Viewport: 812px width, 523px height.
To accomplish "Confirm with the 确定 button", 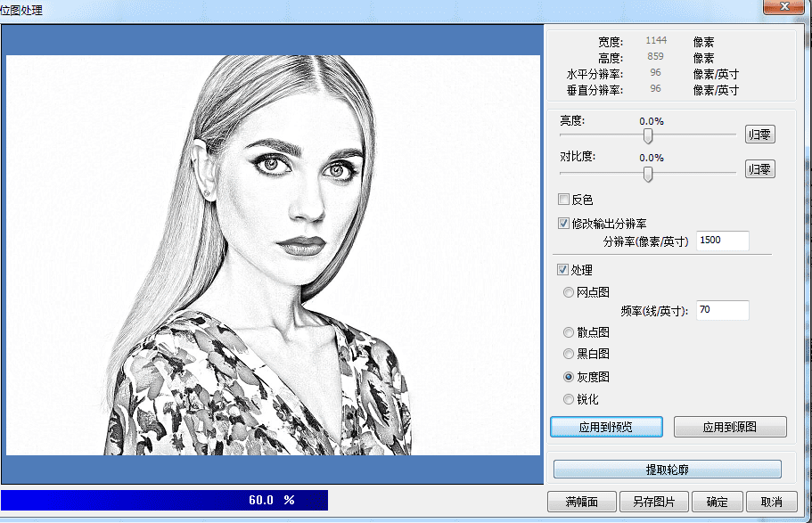I will click(x=718, y=502).
